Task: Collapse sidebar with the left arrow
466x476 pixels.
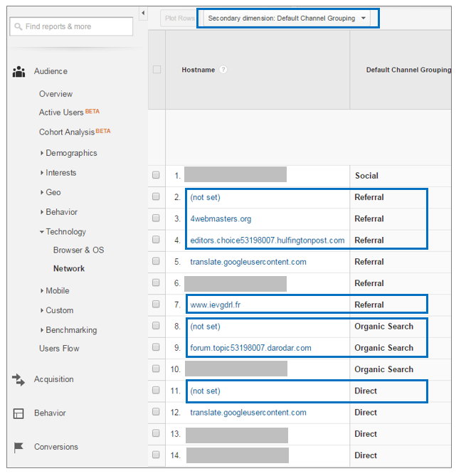Action: [143, 13]
